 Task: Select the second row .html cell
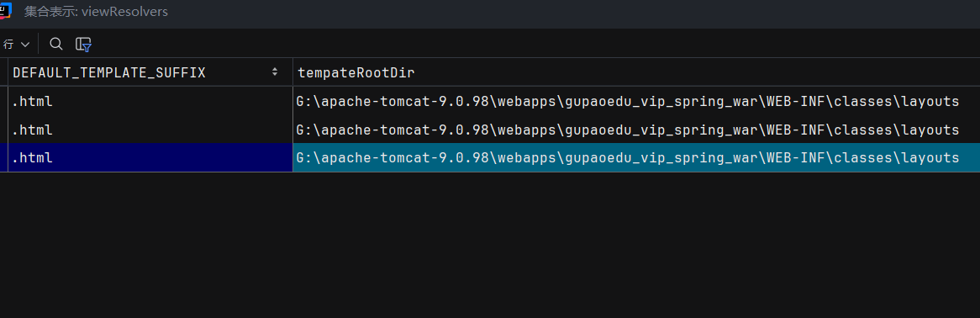(x=150, y=130)
